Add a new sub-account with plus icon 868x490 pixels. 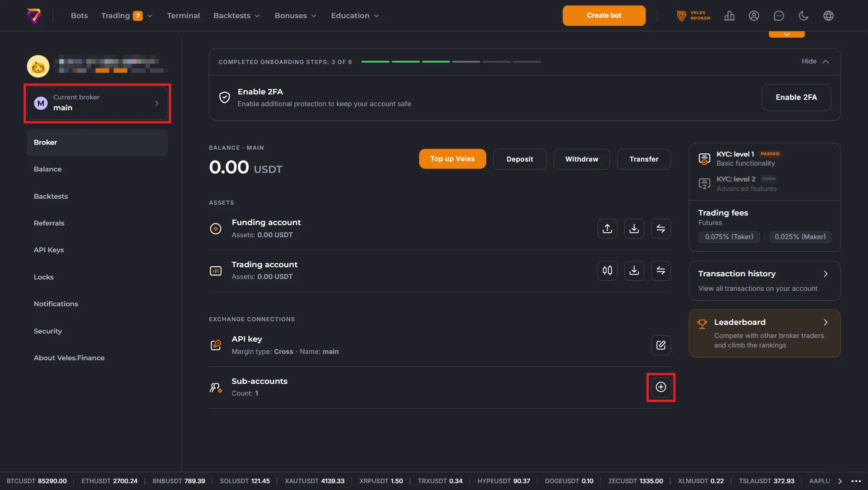tap(661, 387)
